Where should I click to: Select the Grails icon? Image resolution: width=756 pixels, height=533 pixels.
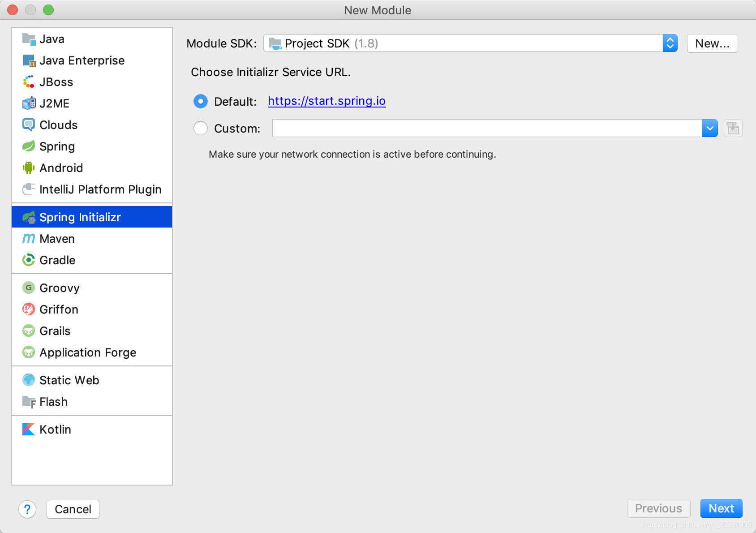click(29, 331)
